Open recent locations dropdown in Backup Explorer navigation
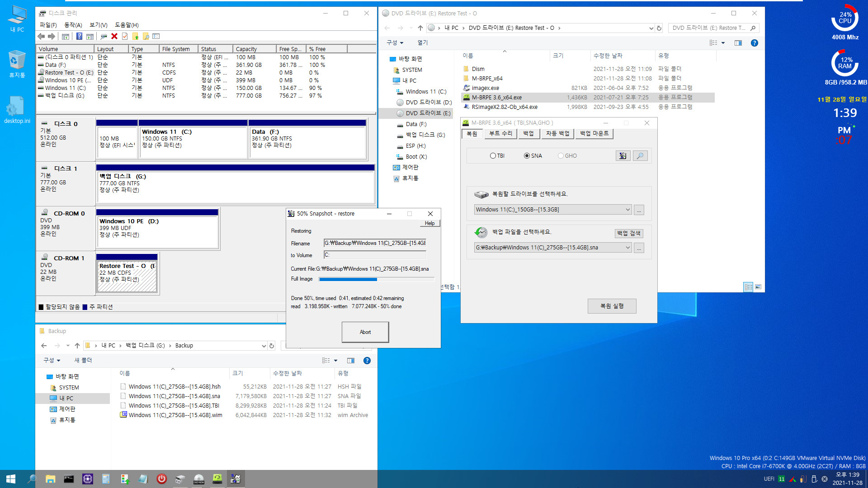 click(68, 346)
